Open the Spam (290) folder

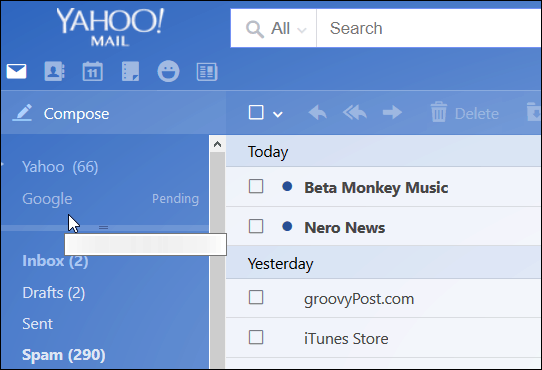(x=64, y=355)
